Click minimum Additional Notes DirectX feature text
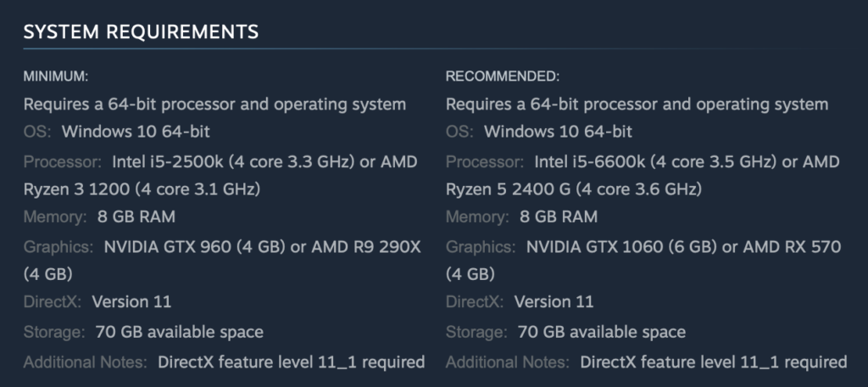868x387 pixels. pyautogui.click(x=292, y=362)
